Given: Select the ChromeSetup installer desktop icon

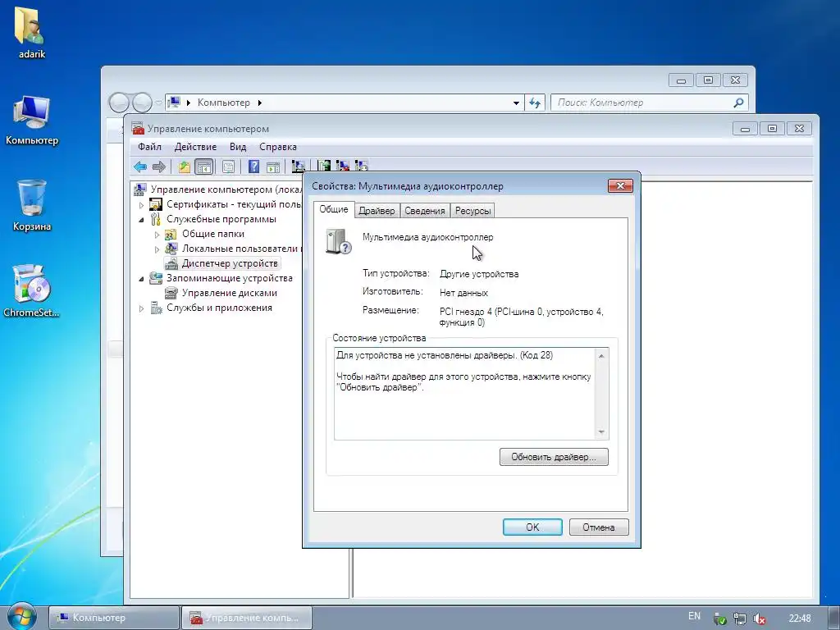Looking at the screenshot, I should click(32, 291).
